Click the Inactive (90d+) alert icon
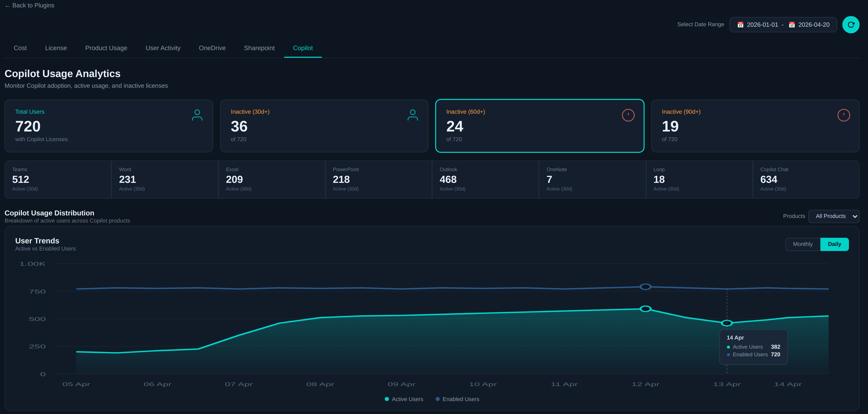Image resolution: width=868 pixels, height=414 pixels. coord(843,115)
